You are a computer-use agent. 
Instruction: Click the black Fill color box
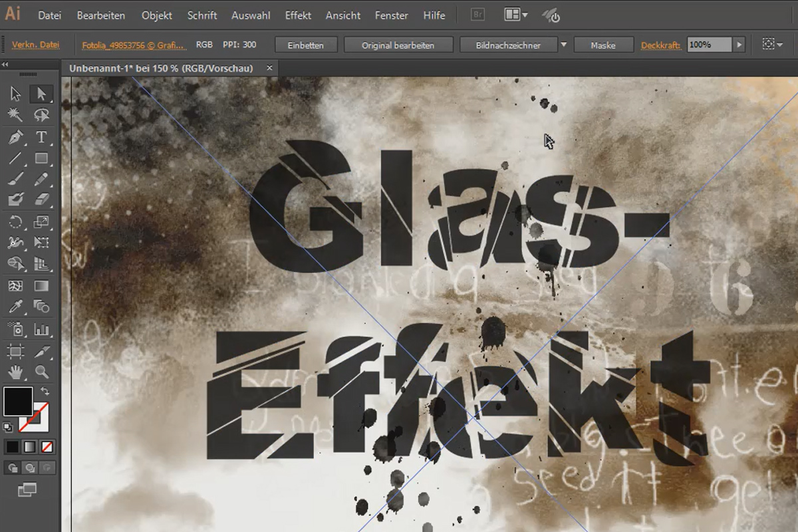click(18, 401)
